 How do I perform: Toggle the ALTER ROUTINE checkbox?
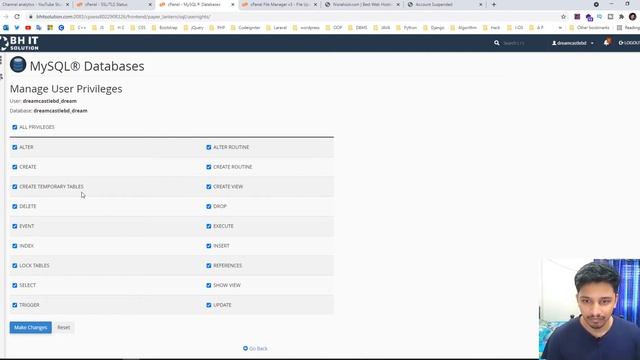tap(209, 147)
